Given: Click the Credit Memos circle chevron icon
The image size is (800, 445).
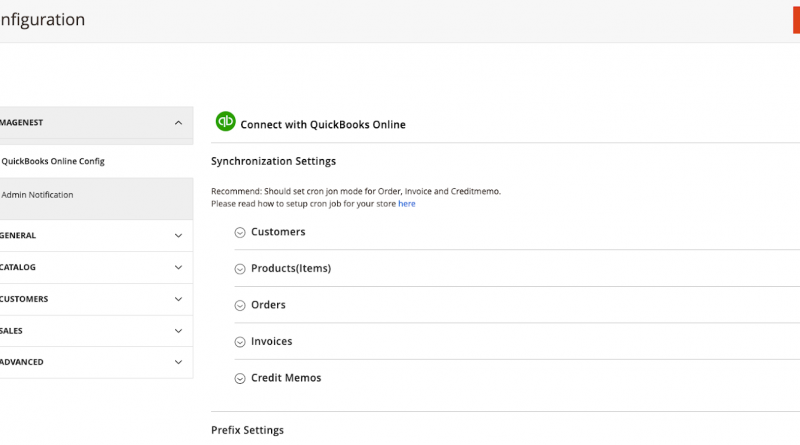Looking at the screenshot, I should 240,379.
